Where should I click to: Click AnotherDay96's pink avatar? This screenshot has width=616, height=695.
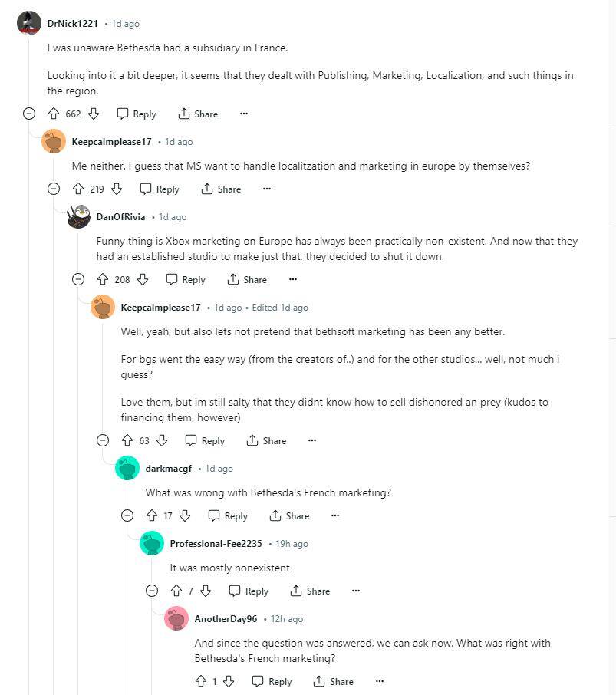176,619
